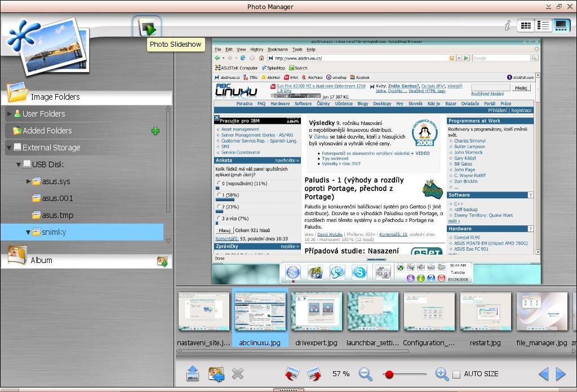Select the asus.001 folder
This screenshot has width=577, height=392.
coord(57,198)
